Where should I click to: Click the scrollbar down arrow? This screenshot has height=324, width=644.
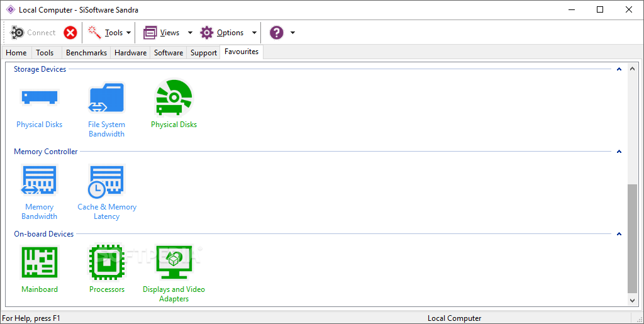click(633, 301)
